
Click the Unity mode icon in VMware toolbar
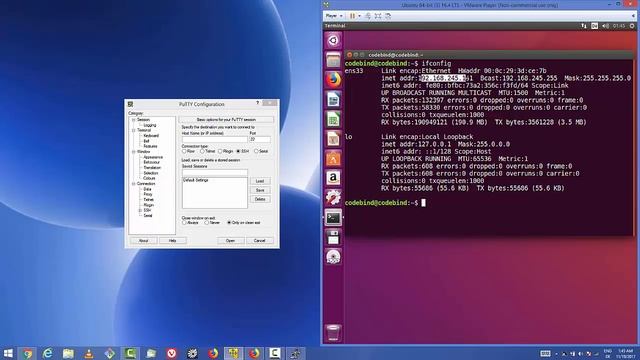coord(388,16)
